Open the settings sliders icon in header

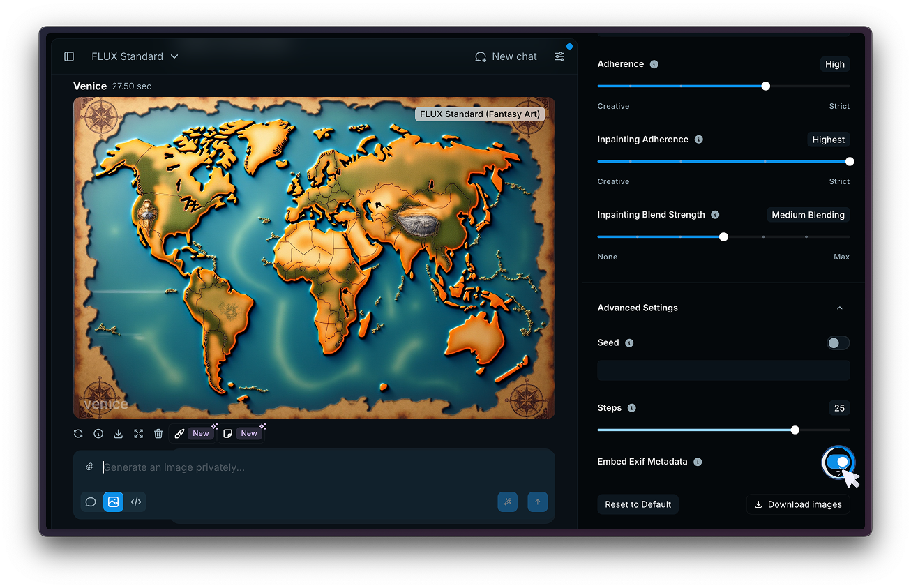[x=559, y=56]
